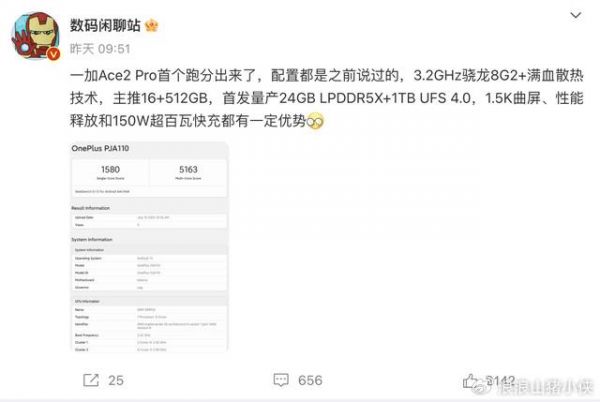600x402 pixels.
Task: Click the glasses emoji in post text
Action: (x=315, y=121)
